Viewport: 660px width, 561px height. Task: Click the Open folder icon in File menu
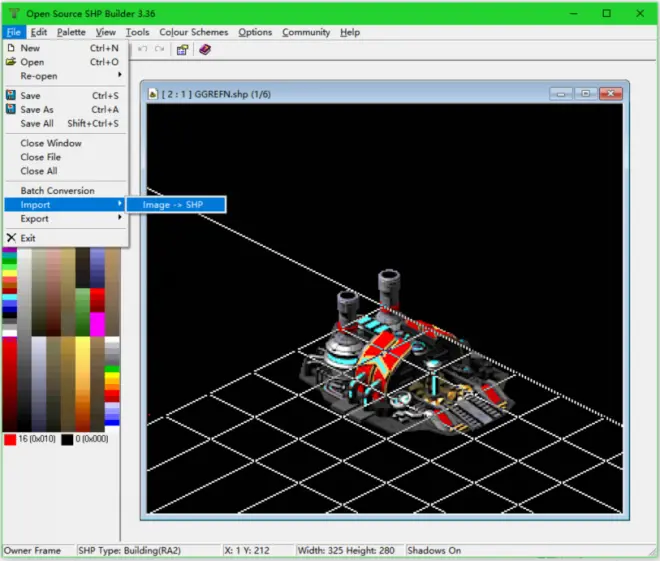click(x=11, y=61)
